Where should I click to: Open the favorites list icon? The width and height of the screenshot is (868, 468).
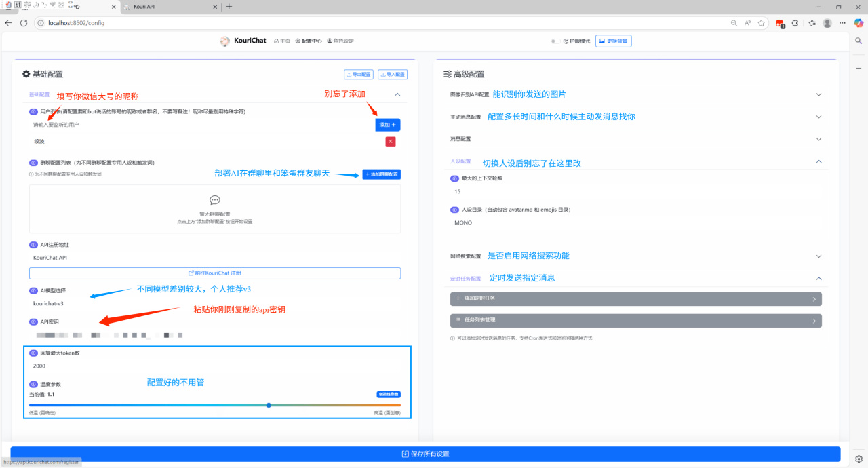click(x=812, y=22)
